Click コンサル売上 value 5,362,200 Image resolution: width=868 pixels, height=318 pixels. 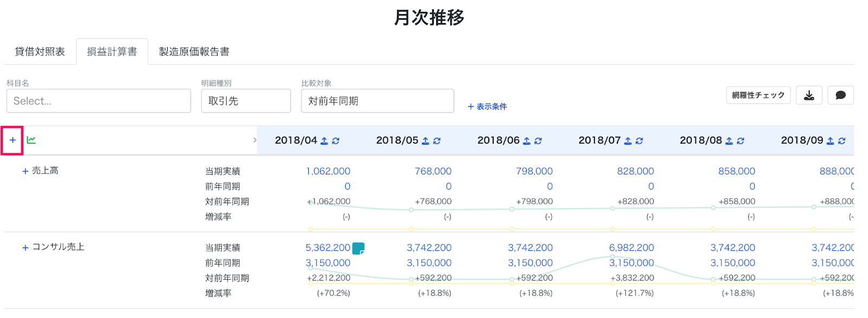pos(328,248)
